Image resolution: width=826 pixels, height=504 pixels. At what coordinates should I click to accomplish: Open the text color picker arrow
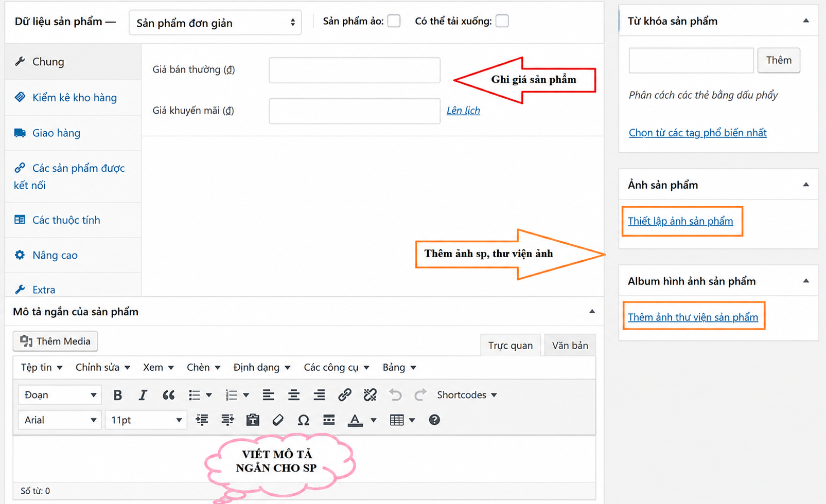pyautogui.click(x=374, y=420)
